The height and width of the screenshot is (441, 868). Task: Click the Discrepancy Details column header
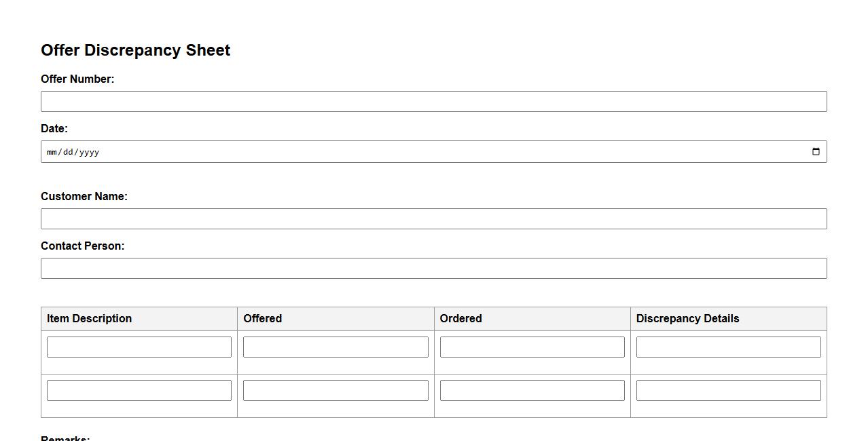coord(687,319)
